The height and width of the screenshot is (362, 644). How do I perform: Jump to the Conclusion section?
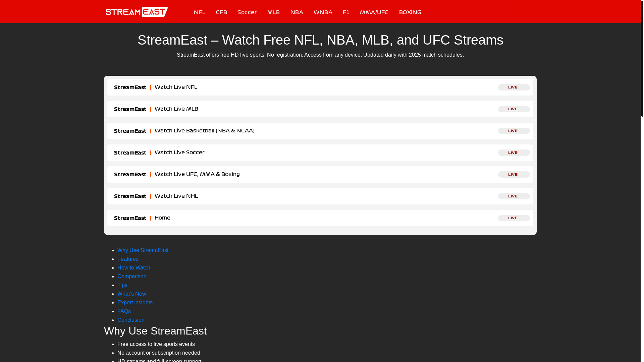131,320
